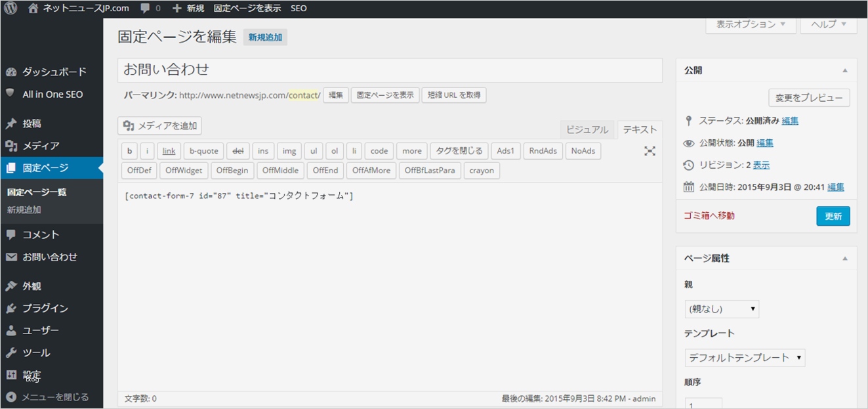This screenshot has height=409, width=868.
Task: Open 固定ページを表示 in admin bar
Action: [x=247, y=9]
